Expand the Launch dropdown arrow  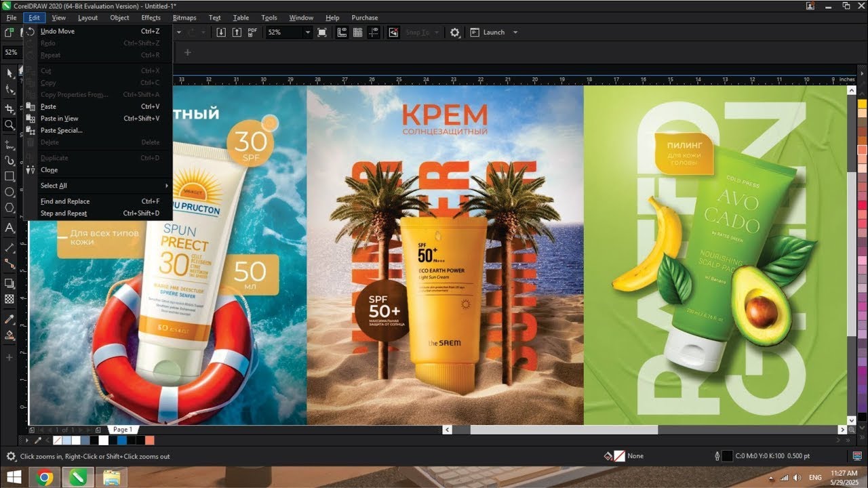pyautogui.click(x=515, y=32)
